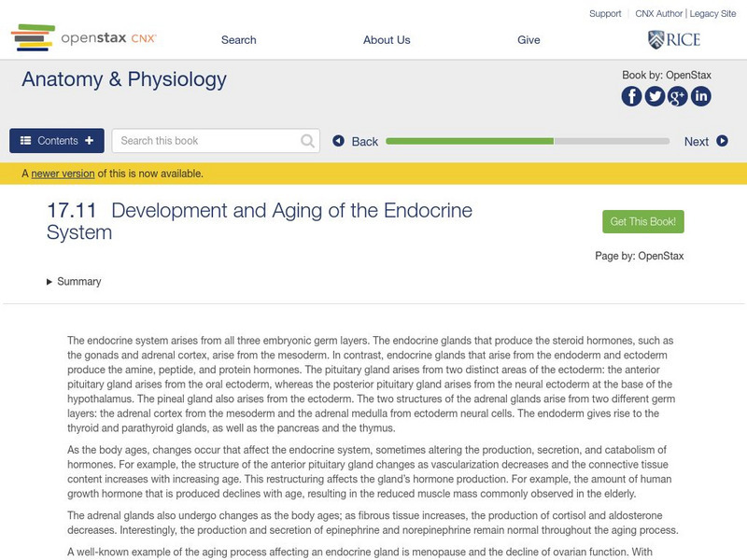Click the Rice University logo

[x=673, y=39]
